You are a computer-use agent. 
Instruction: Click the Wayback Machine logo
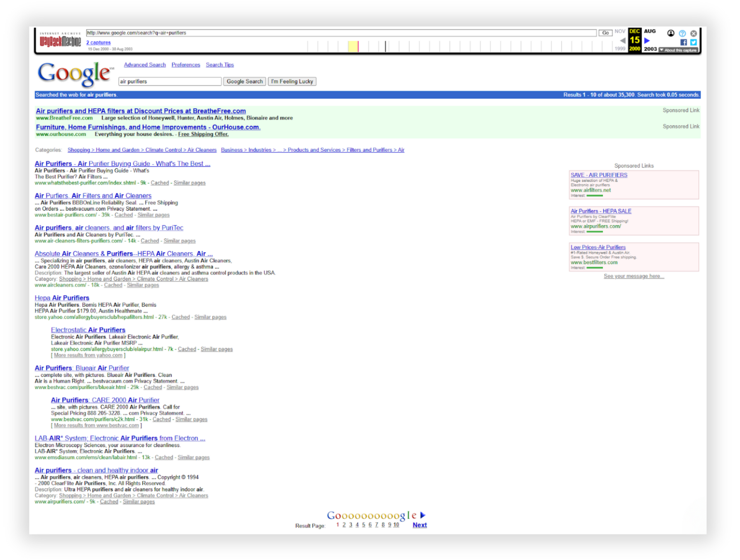coord(61,40)
